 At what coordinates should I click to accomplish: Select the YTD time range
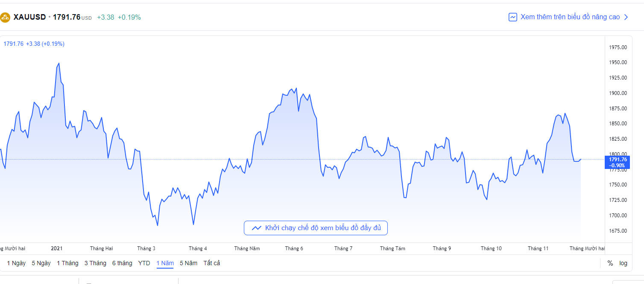click(x=144, y=263)
